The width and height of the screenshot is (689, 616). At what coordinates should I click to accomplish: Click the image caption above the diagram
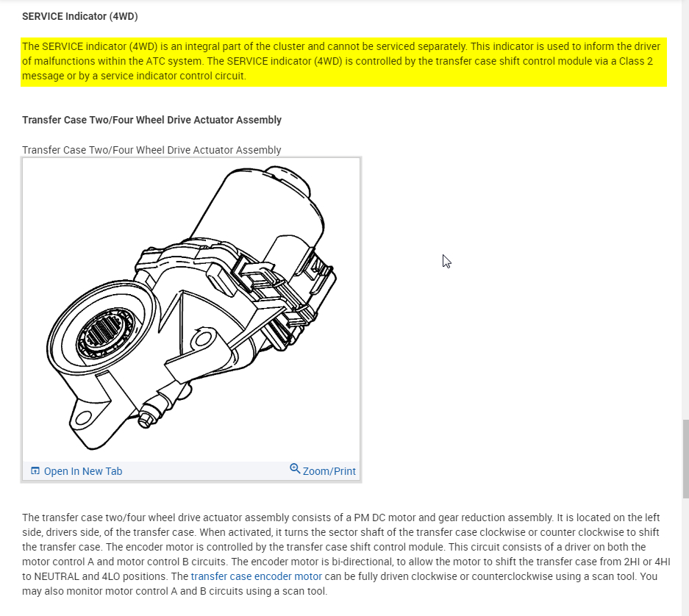(x=151, y=150)
